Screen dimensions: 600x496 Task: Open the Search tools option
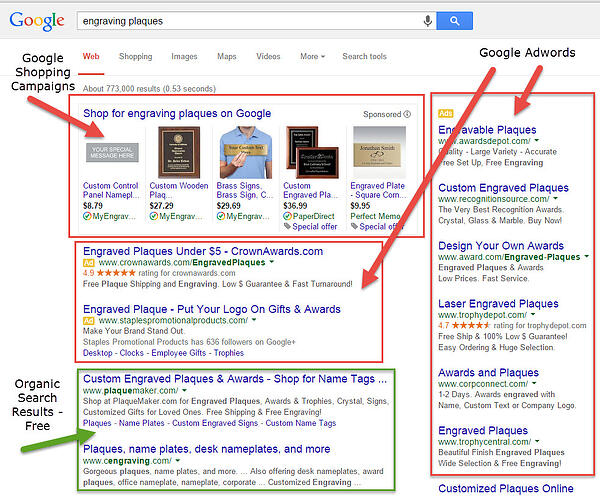364,56
